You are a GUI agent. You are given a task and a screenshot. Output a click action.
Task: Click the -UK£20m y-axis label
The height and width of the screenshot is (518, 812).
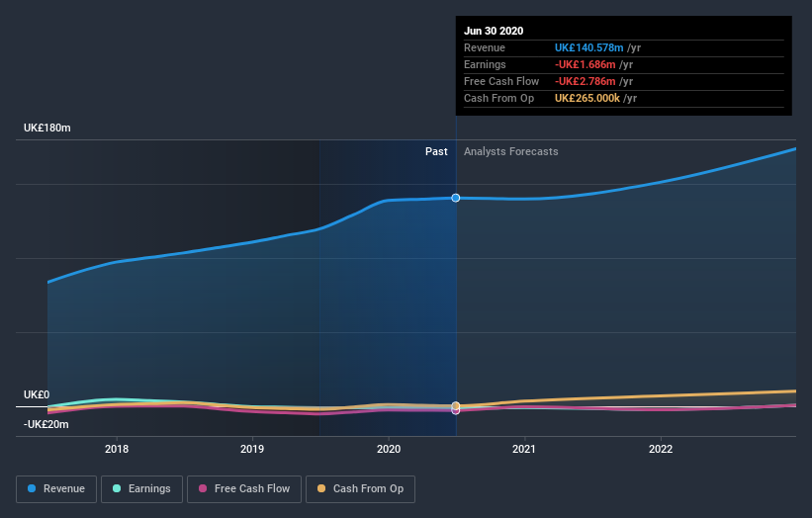point(46,424)
